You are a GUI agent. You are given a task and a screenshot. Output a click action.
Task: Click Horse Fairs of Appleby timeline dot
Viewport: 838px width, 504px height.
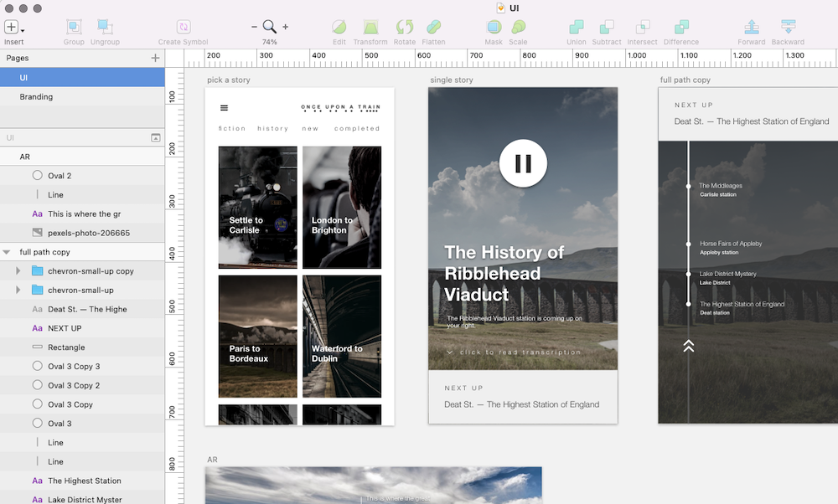point(688,244)
